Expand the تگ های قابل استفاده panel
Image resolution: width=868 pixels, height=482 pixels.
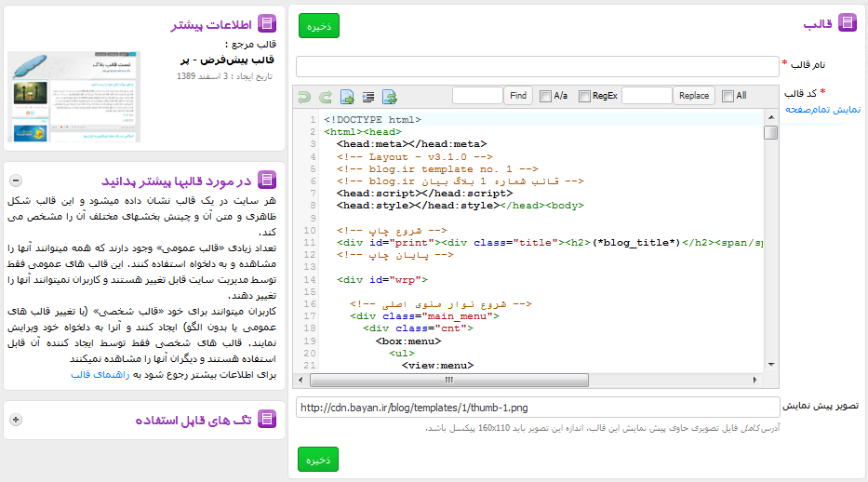(x=15, y=420)
